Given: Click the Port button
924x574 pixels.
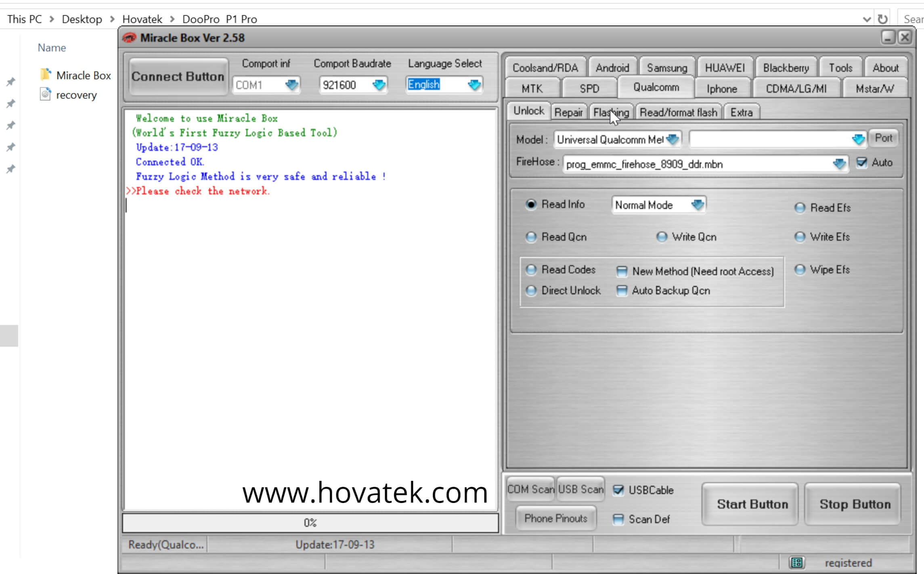Looking at the screenshot, I should click(883, 138).
